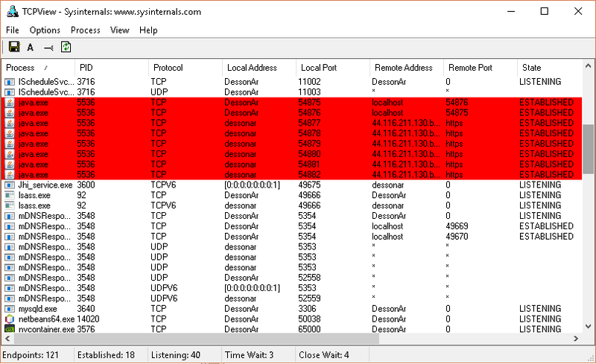Click the Save toolbar icon

(x=13, y=47)
